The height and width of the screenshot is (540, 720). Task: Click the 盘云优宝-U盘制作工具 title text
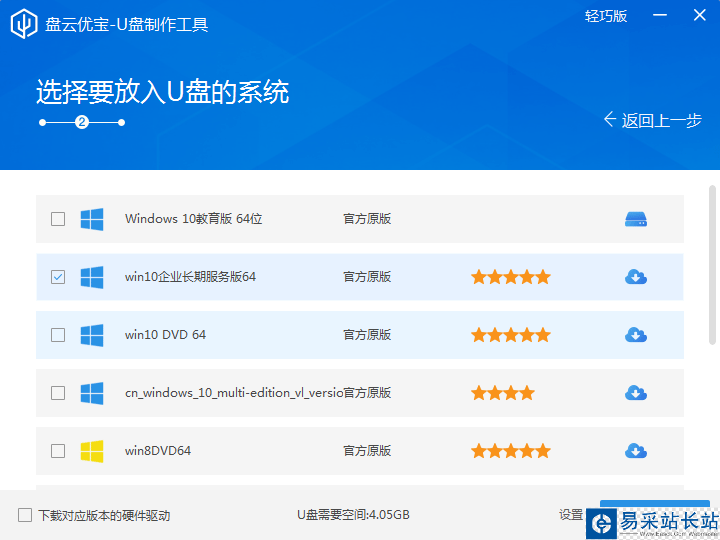pyautogui.click(x=127, y=24)
